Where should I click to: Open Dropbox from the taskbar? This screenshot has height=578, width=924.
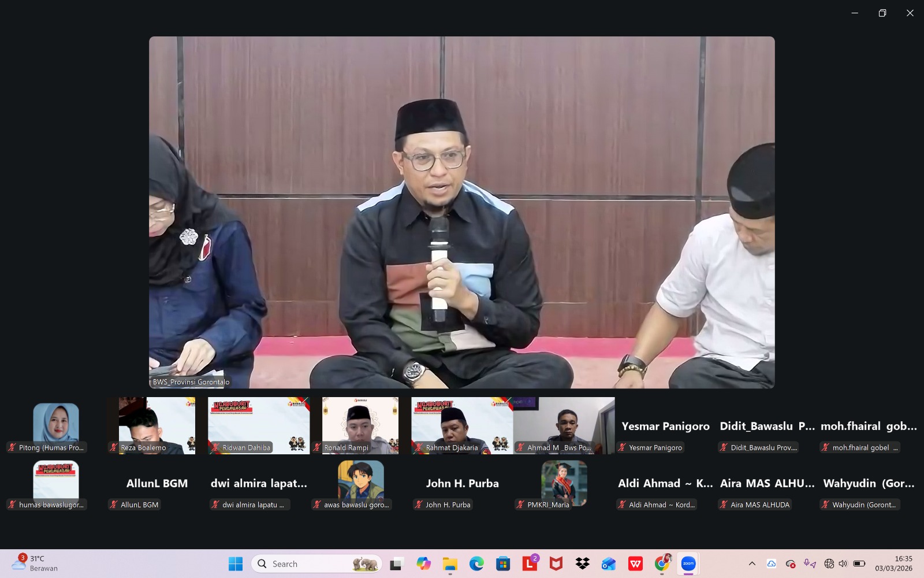tap(583, 564)
